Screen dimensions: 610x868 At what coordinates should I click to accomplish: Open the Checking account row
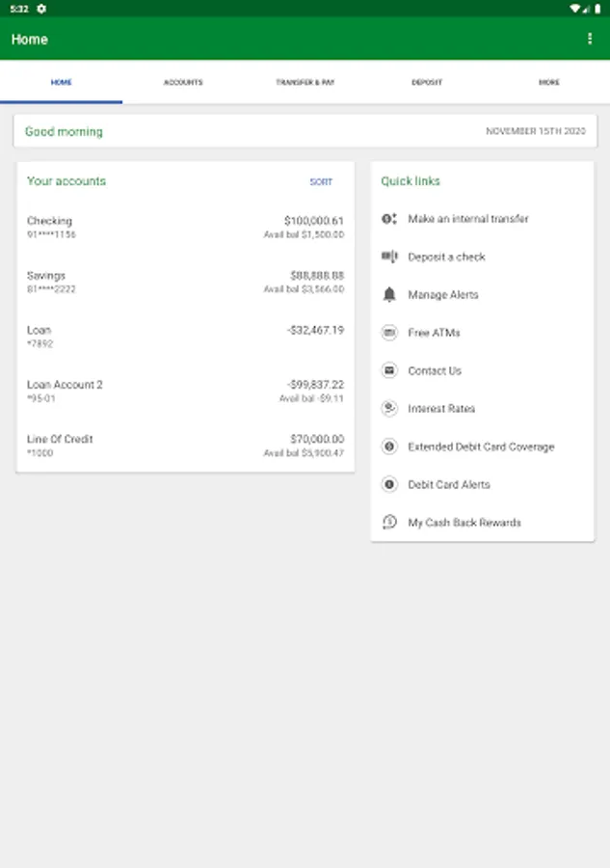pos(185,228)
